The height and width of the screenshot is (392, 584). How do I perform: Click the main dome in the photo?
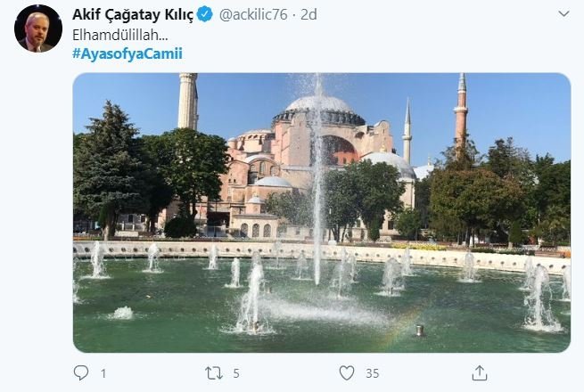click(x=318, y=110)
